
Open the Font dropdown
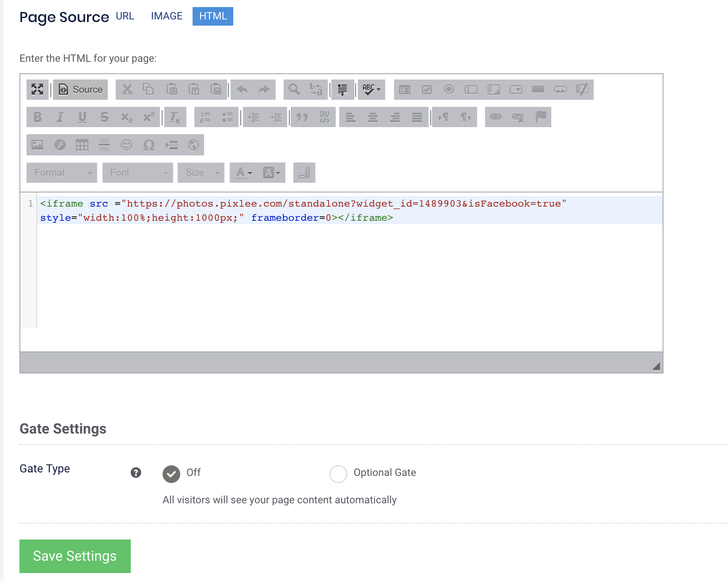[137, 172]
